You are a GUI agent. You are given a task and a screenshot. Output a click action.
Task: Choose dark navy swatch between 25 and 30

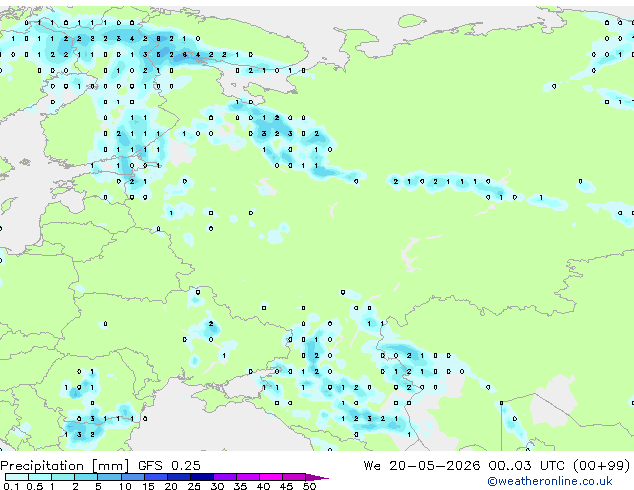pyautogui.click(x=201, y=477)
